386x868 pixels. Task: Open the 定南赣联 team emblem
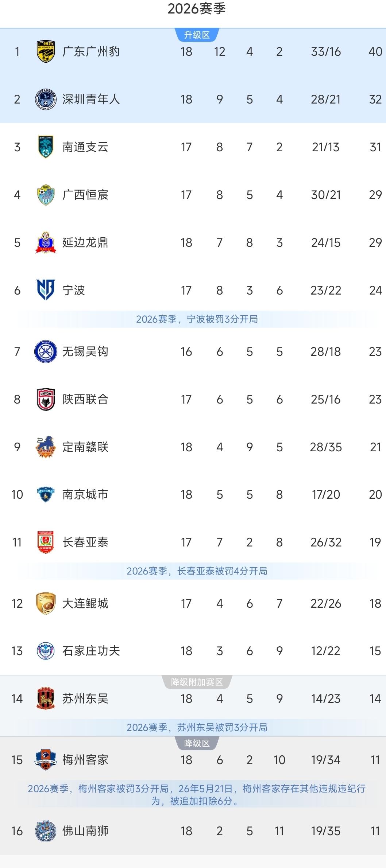(46, 447)
